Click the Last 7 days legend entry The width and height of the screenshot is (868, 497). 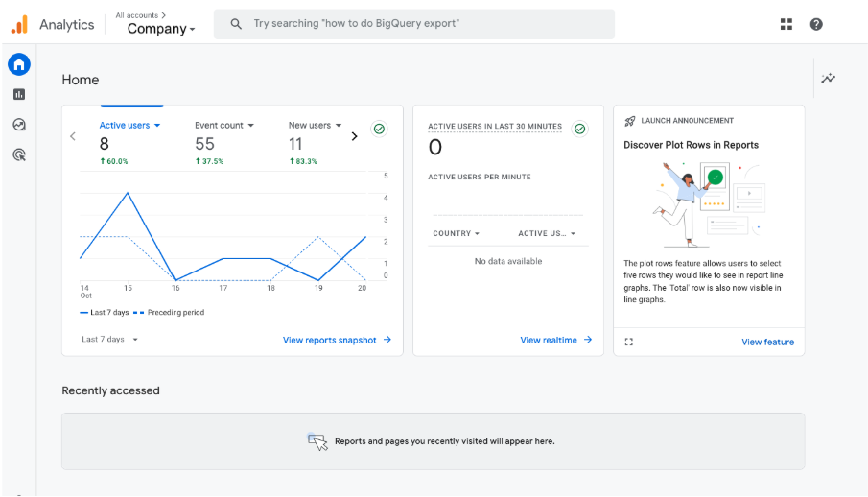click(x=105, y=313)
